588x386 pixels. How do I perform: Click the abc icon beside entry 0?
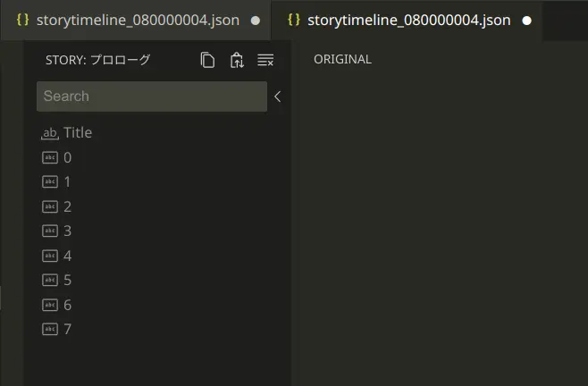50,157
